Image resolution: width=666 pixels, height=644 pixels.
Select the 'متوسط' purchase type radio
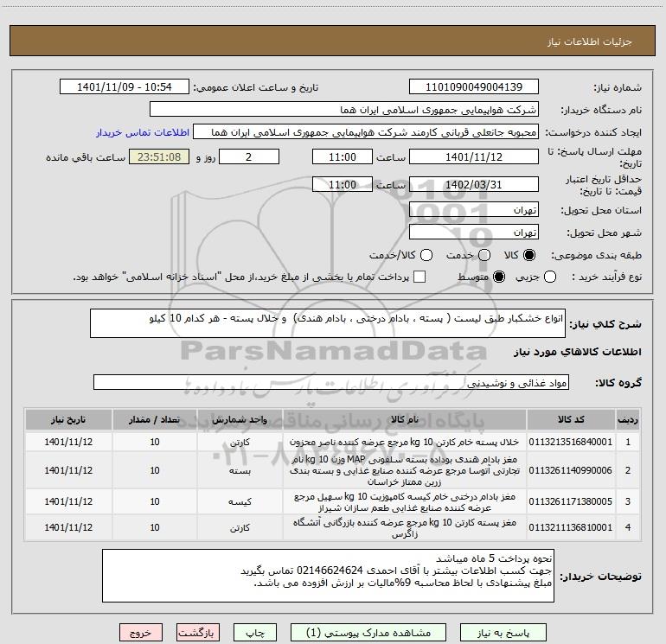pyautogui.click(x=497, y=277)
